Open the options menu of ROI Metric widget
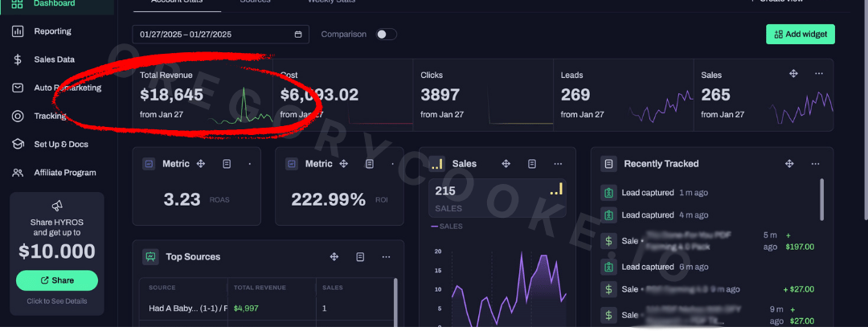The image size is (868, 331). coord(393,164)
